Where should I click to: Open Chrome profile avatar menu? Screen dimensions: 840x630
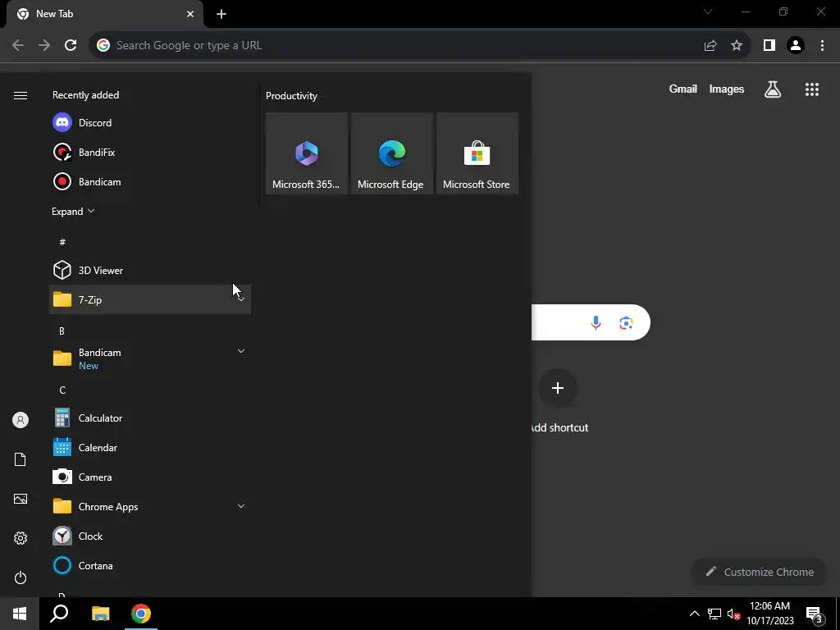[x=796, y=46]
